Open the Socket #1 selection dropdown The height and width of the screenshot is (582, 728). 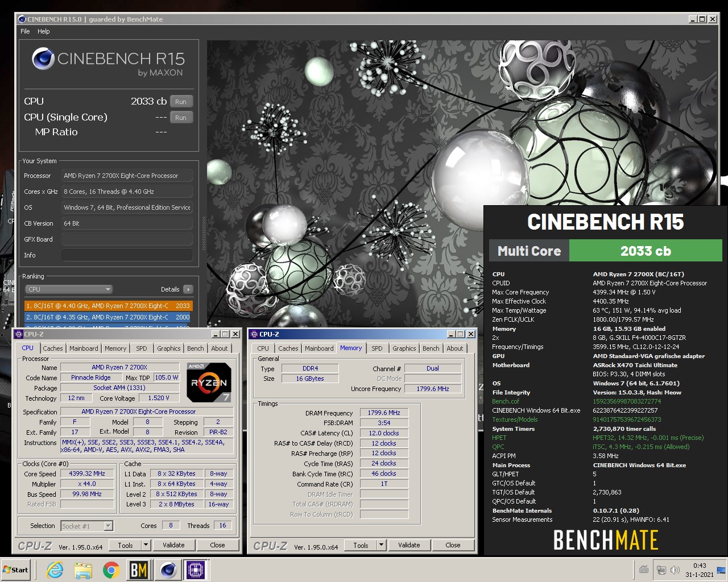[87, 526]
